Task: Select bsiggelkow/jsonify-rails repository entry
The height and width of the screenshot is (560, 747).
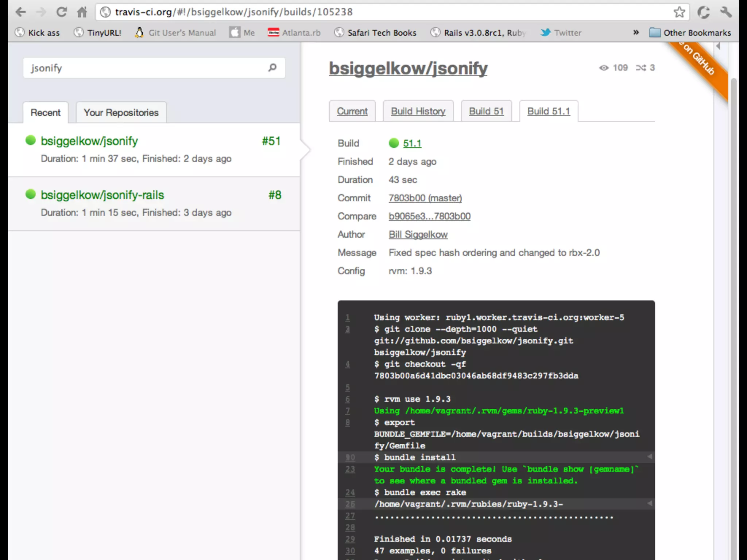Action: coord(102,195)
